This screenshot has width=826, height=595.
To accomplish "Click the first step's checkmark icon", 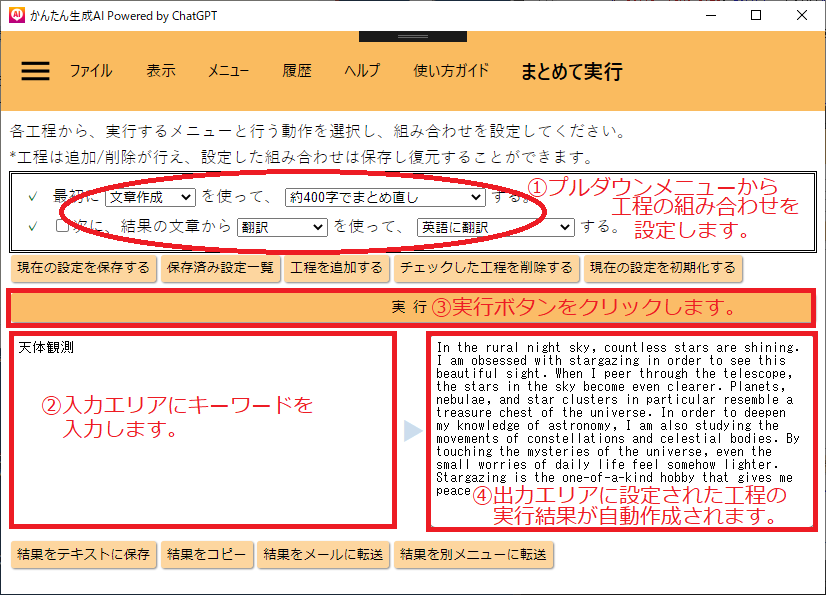I will click(33, 197).
